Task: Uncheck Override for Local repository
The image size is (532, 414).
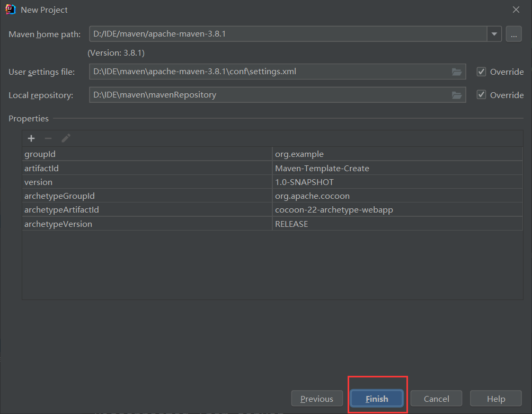Action: (x=481, y=95)
